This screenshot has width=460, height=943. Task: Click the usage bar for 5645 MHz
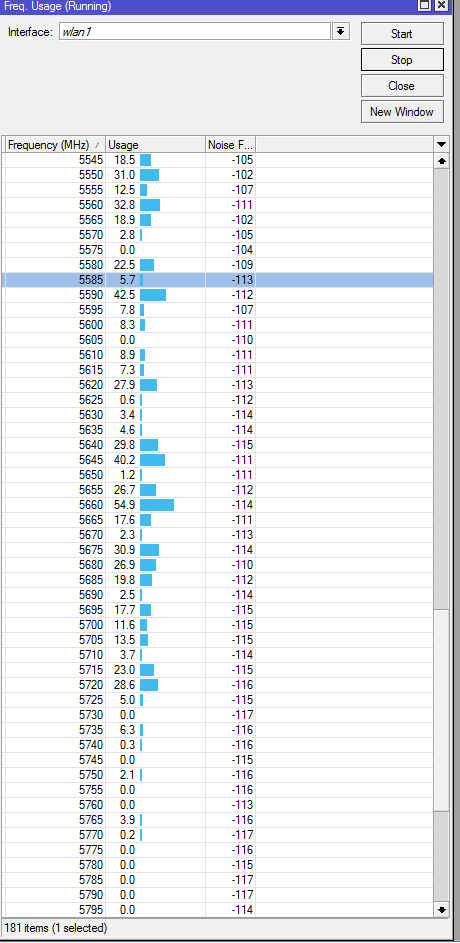(x=152, y=460)
